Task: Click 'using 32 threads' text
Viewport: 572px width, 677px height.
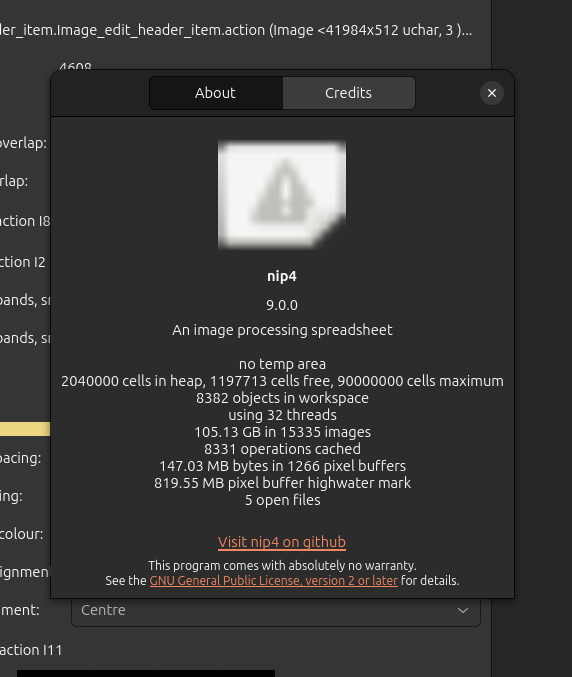Action: coord(282,415)
